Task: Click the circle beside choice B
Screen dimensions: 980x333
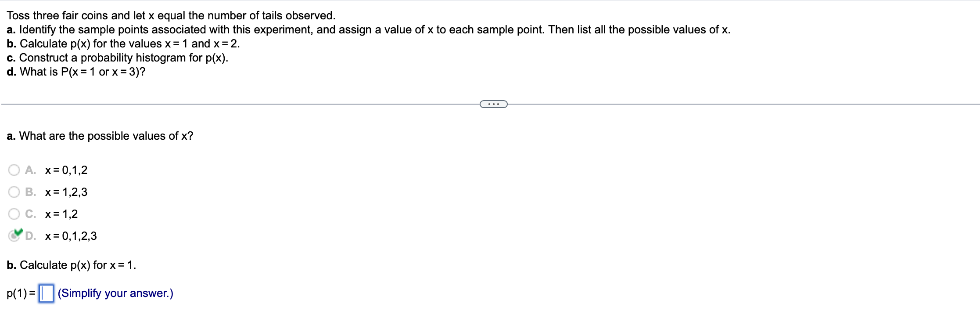Action: (14, 192)
